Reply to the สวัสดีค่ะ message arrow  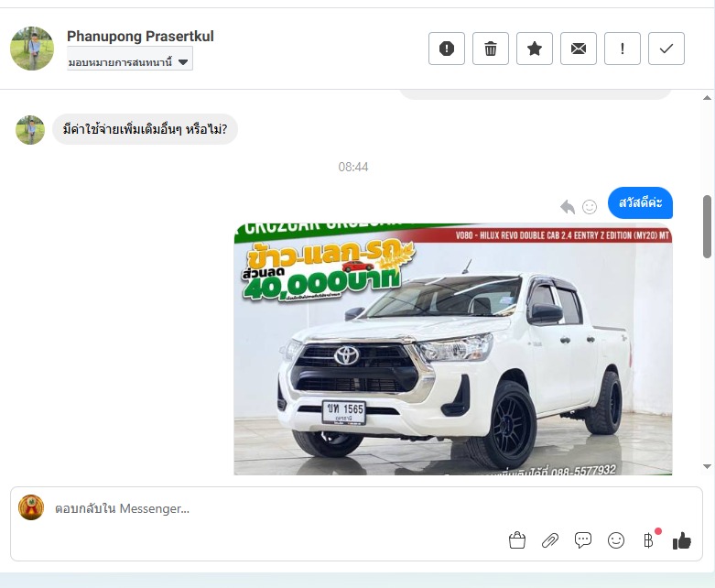568,207
